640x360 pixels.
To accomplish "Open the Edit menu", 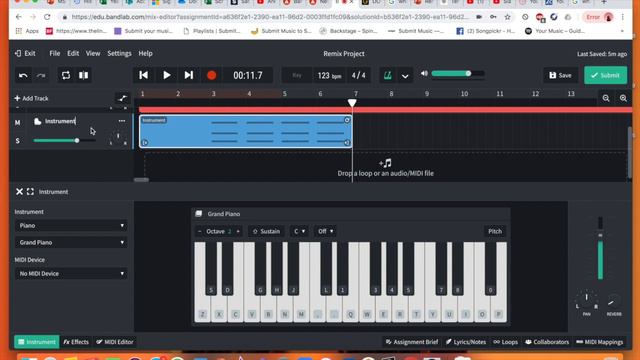I will click(x=73, y=53).
